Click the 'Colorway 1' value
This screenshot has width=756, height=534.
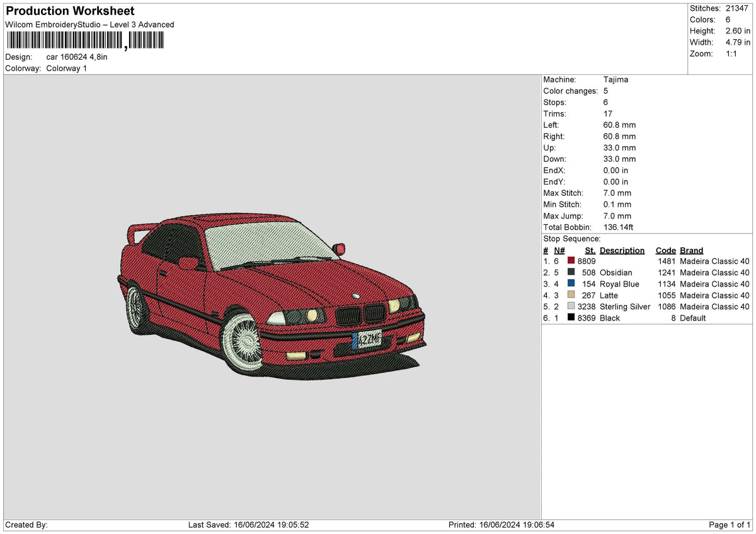tap(67, 68)
